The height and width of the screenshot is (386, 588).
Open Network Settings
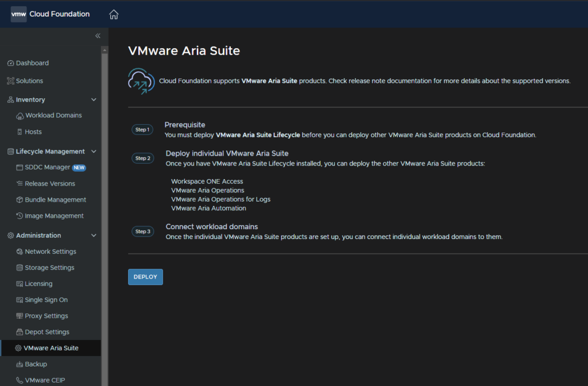[x=51, y=252]
